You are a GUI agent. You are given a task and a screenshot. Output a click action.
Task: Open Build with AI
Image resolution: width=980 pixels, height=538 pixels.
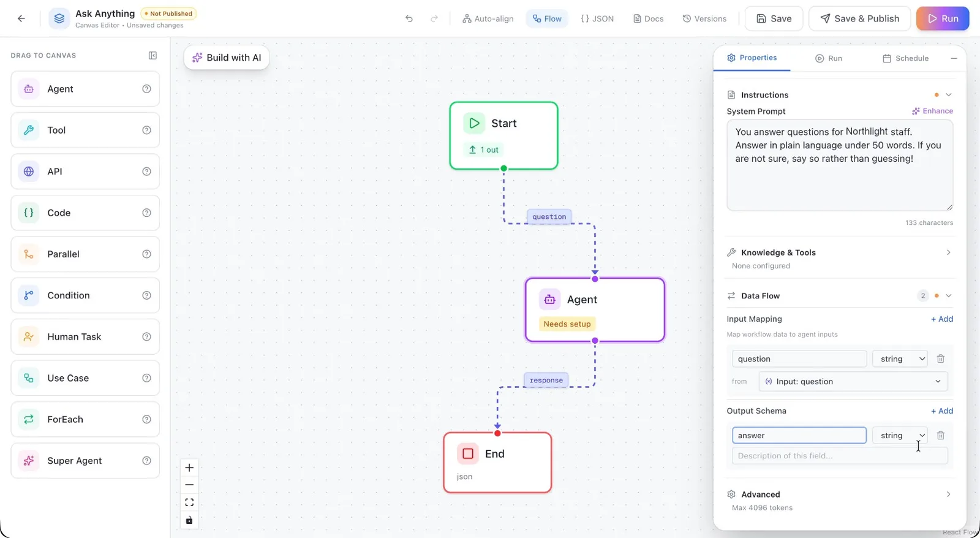227,58
